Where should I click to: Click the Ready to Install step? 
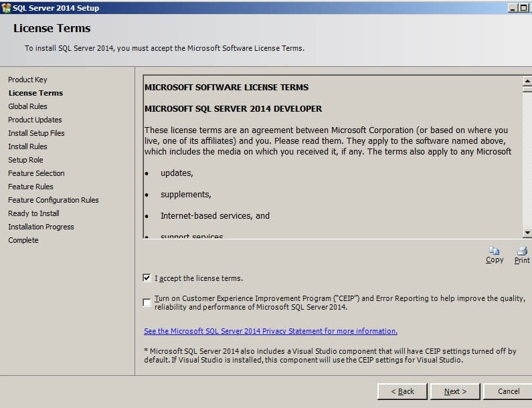(x=33, y=213)
